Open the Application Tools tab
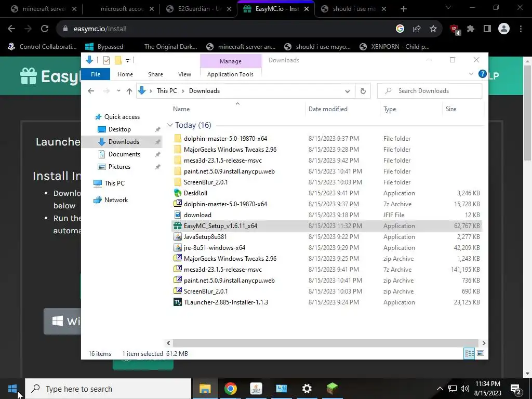This screenshot has width=532, height=399. pos(230,74)
